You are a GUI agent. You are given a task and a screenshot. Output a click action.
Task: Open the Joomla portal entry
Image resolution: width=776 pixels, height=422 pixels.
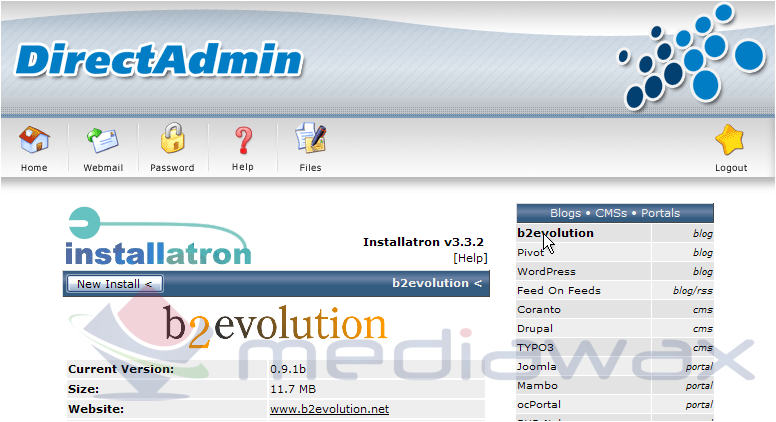point(536,367)
